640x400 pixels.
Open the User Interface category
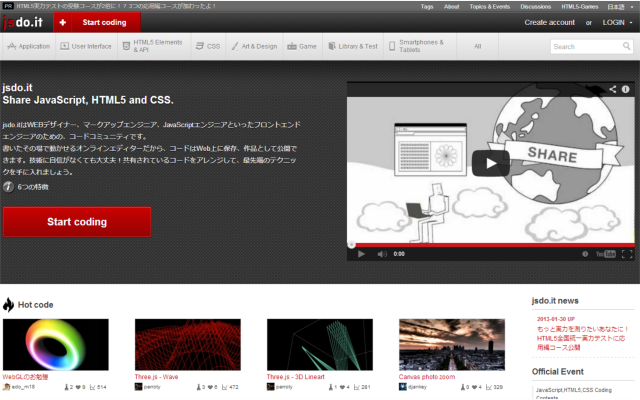pyautogui.click(x=86, y=47)
